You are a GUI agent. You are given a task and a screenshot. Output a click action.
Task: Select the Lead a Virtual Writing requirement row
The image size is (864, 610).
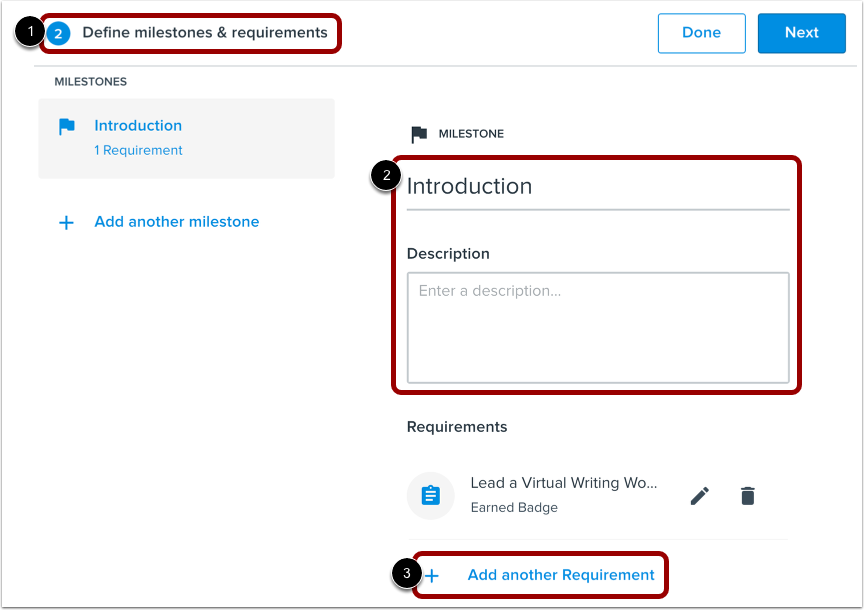[x=564, y=483]
